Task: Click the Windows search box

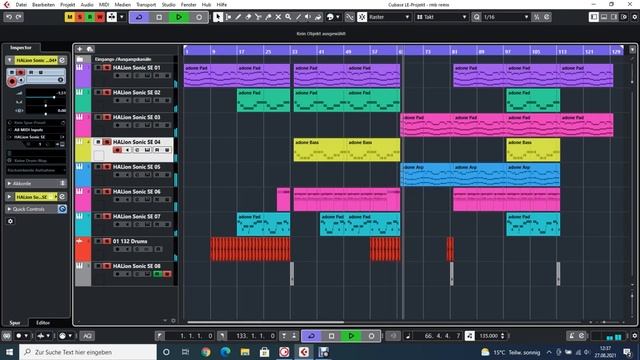Action: (x=88, y=352)
